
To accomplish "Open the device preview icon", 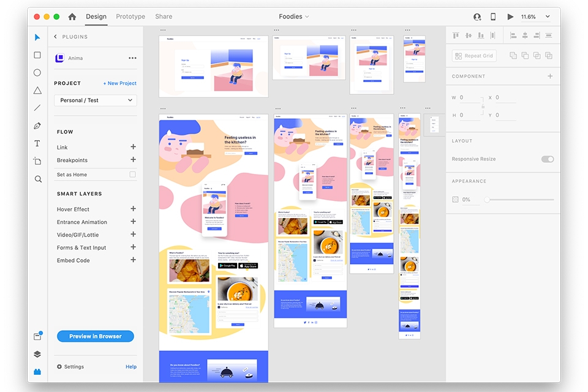I will pos(493,17).
